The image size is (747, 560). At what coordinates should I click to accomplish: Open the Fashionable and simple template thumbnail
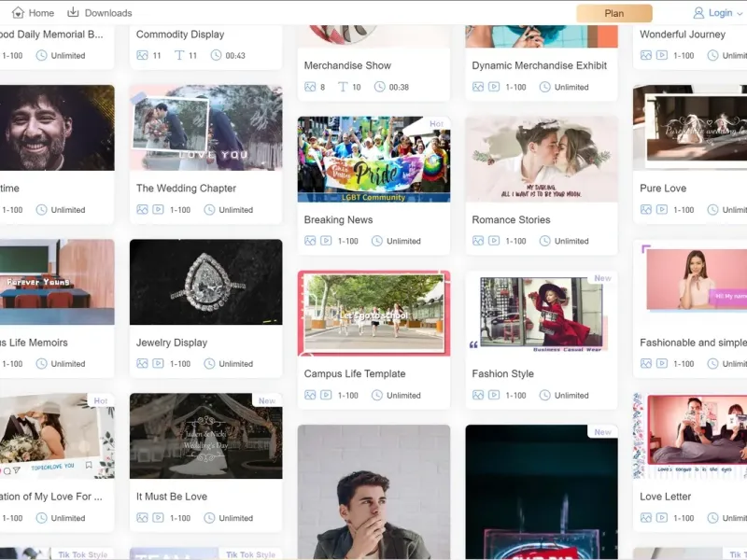pos(690,282)
